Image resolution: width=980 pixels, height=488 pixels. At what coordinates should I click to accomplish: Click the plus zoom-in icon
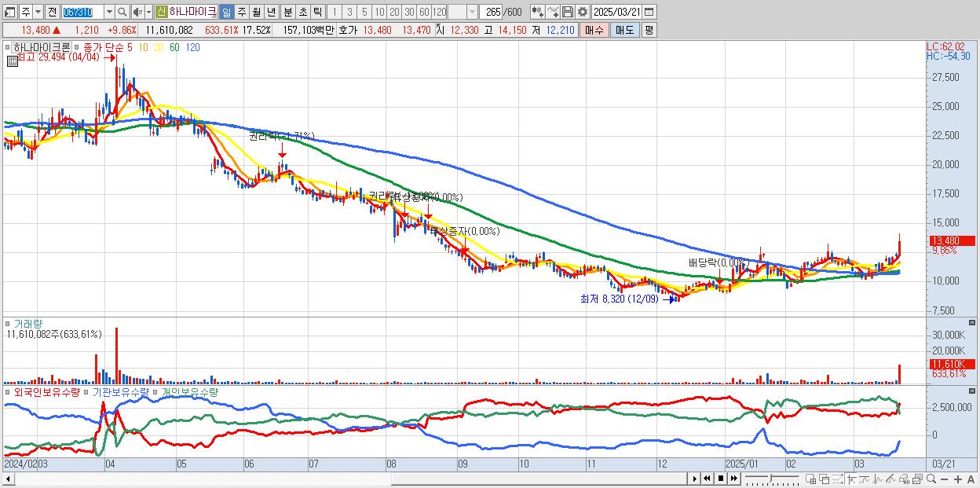[957, 479]
